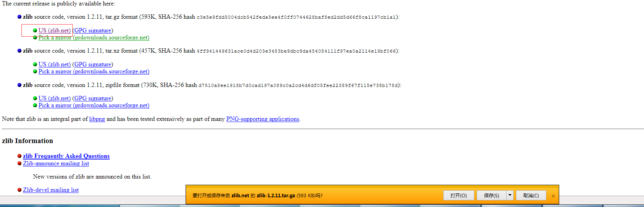
Task: Close the download notification bar
Action: (553, 196)
